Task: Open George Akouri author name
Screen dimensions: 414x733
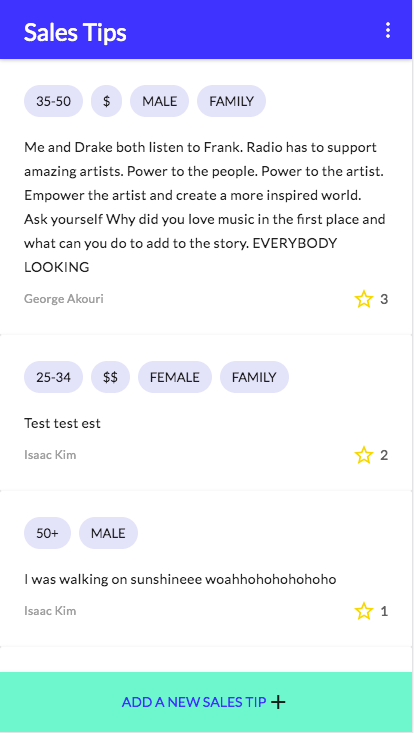Action: [x=64, y=299]
